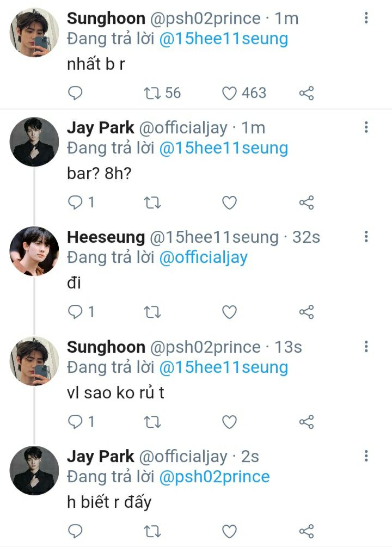Like Jay Park's "h biết r đấy" tweet
Image resolution: width=392 pixels, height=547 pixels.
click(230, 531)
